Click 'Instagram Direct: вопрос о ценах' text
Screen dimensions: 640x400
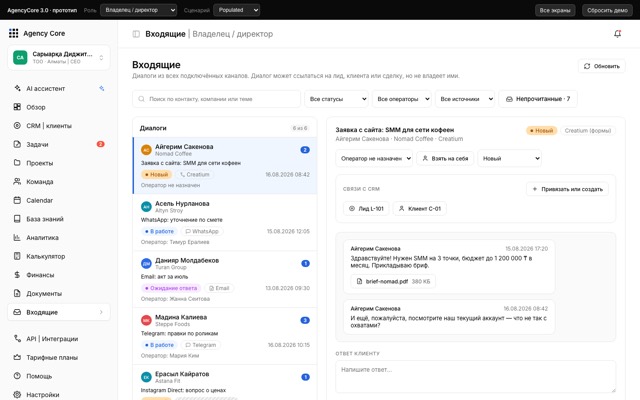(183, 390)
